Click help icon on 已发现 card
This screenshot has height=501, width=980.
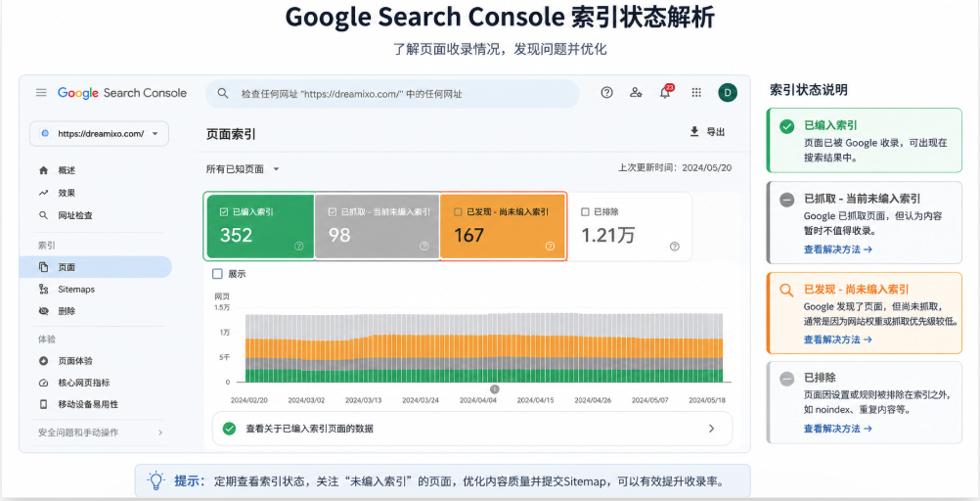(550, 247)
